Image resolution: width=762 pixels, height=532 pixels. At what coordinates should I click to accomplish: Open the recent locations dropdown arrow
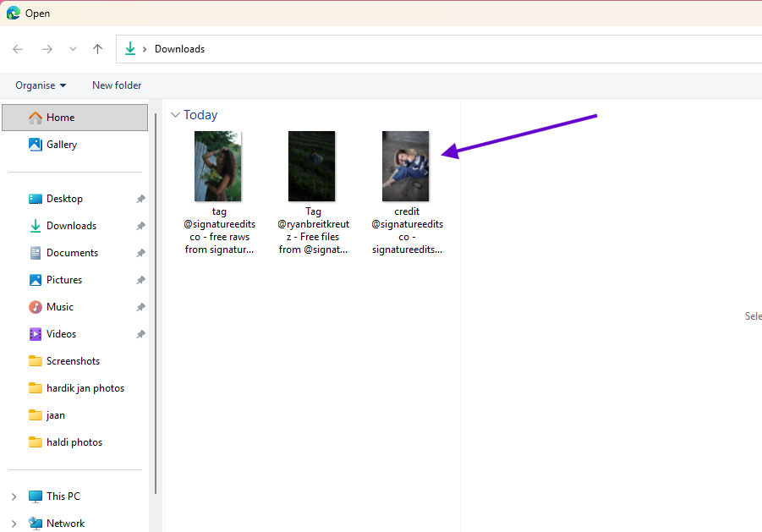pyautogui.click(x=73, y=48)
